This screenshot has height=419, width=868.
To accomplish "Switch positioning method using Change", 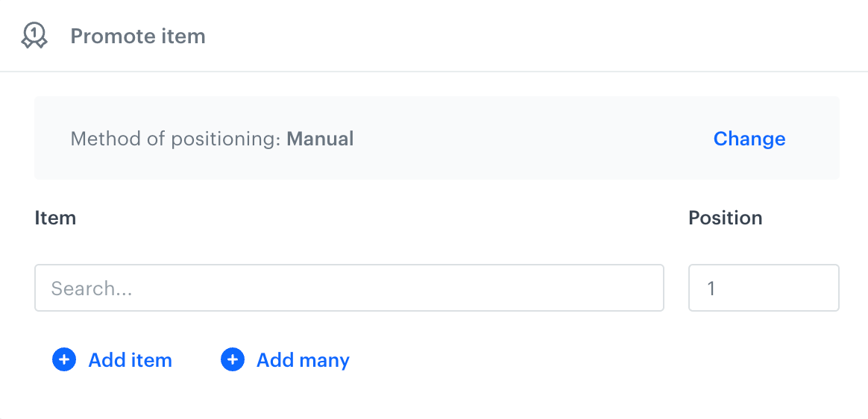I will tap(749, 139).
